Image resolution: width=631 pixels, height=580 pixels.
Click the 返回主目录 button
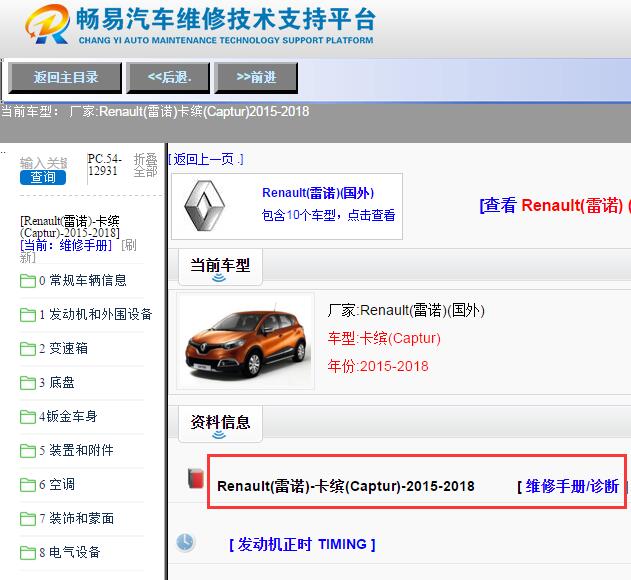click(65, 77)
